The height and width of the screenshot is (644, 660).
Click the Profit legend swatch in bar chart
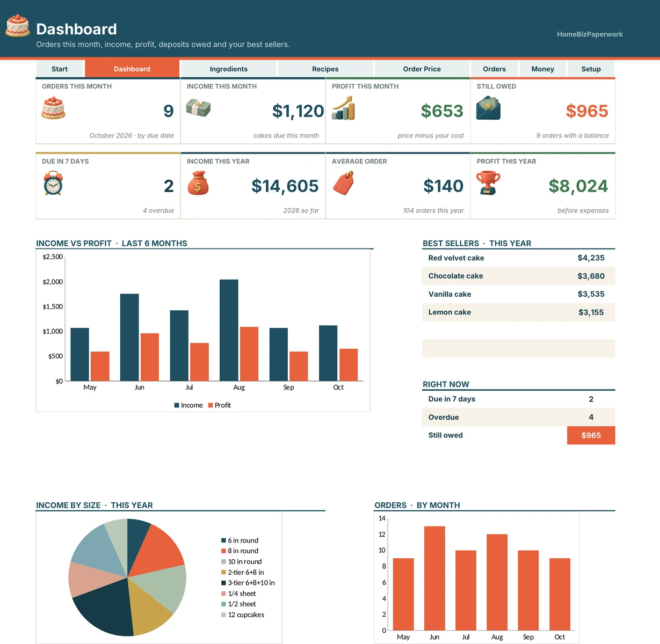point(211,405)
